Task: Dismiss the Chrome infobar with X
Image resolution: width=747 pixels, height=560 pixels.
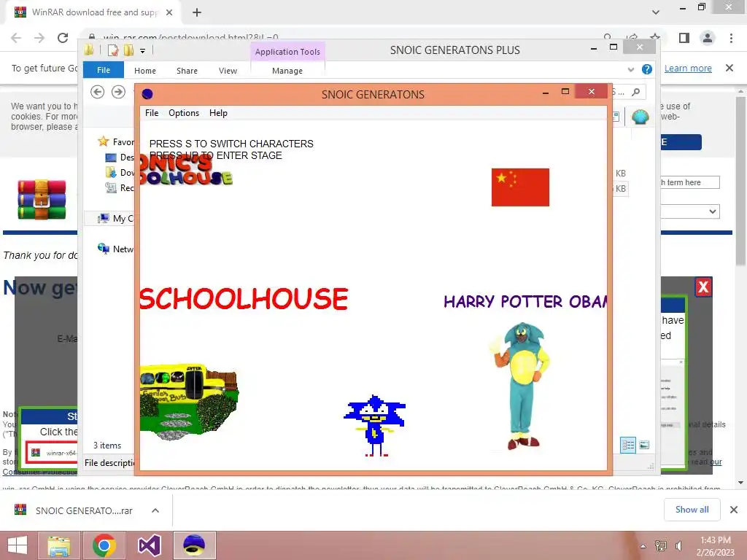Action: coord(729,68)
